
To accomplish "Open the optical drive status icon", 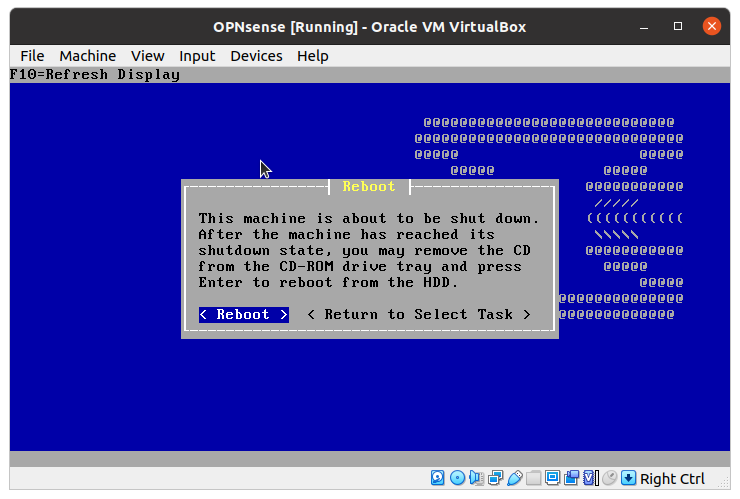I will click(457, 478).
